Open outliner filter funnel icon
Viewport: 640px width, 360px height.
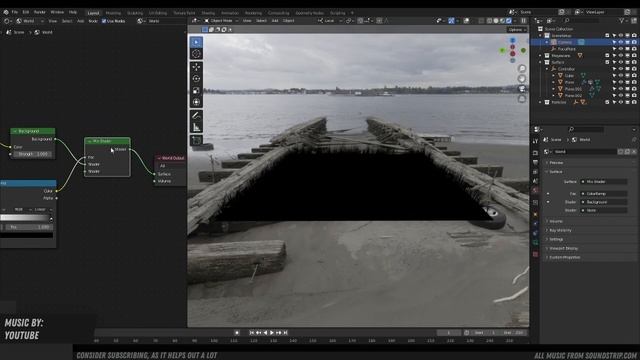click(x=621, y=20)
